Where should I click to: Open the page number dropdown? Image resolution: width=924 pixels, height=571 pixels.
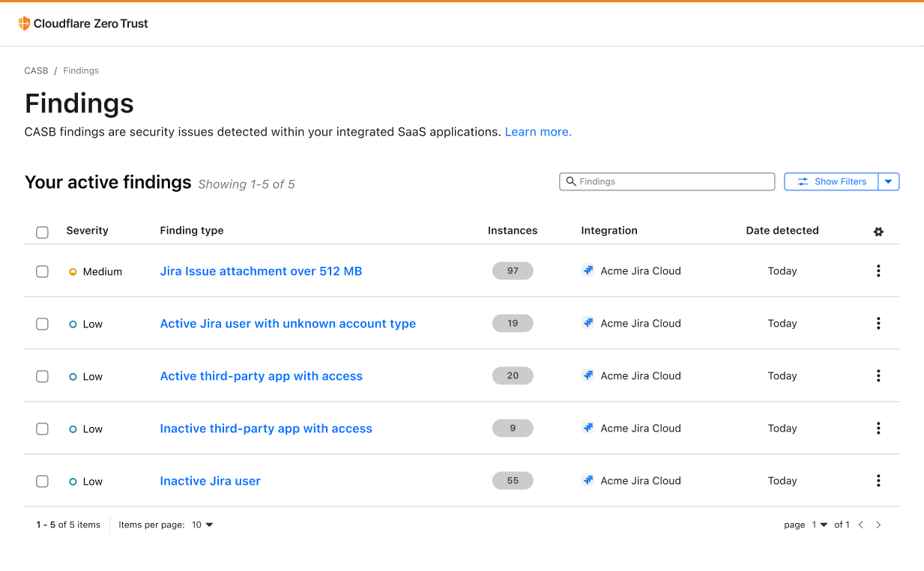820,525
